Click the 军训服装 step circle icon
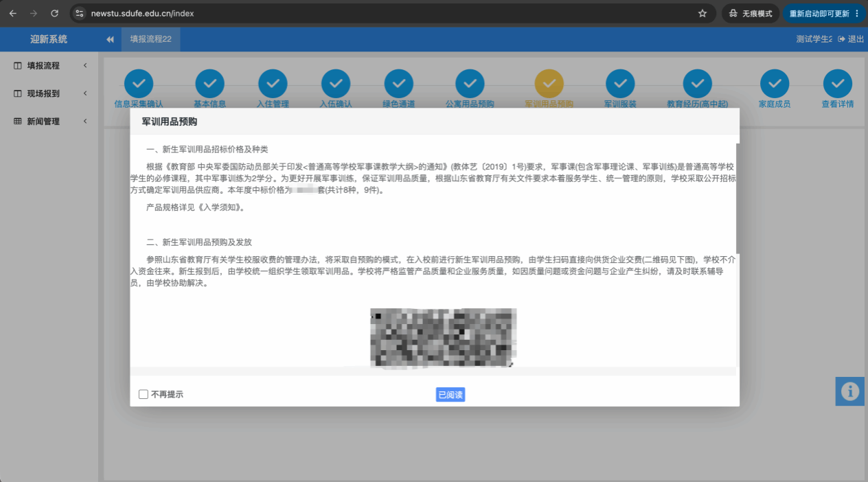Viewport: 868px width, 482px height. pos(620,84)
